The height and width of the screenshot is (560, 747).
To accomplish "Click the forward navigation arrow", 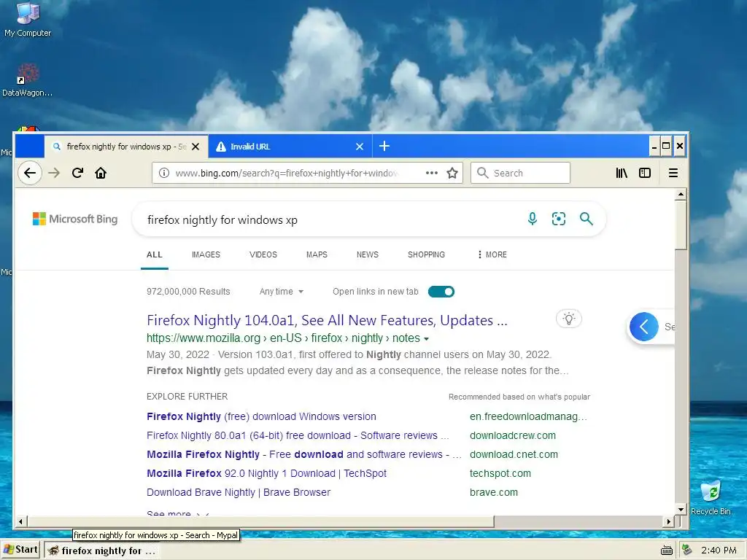I will click(54, 173).
